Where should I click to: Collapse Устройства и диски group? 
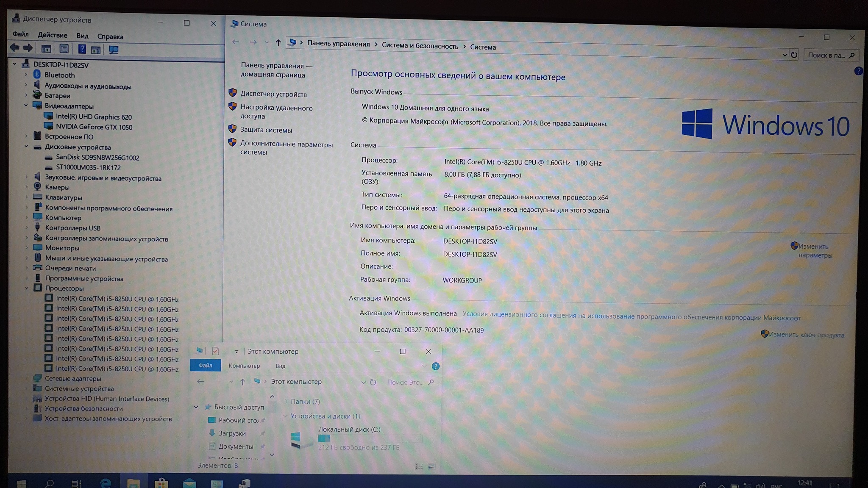(286, 416)
